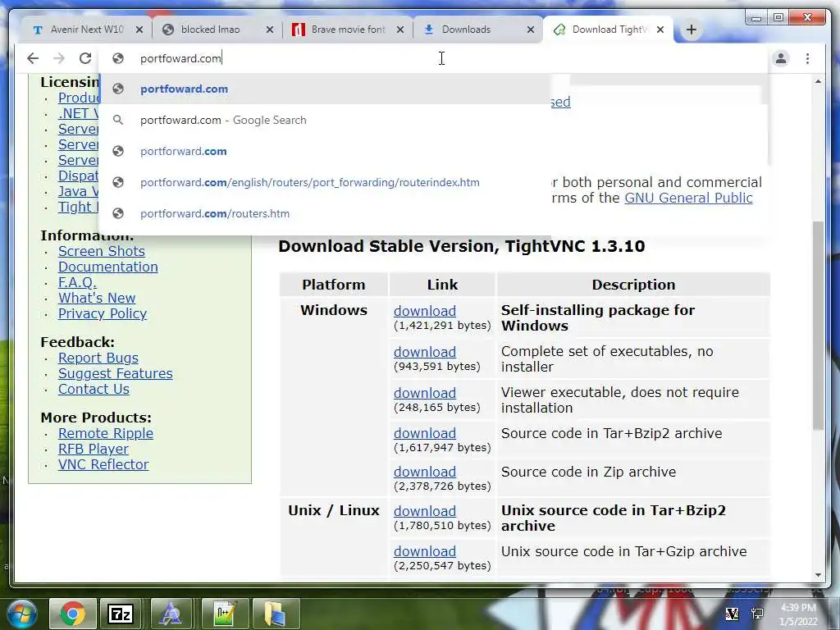Open the Remote Ripple link

pyautogui.click(x=106, y=433)
